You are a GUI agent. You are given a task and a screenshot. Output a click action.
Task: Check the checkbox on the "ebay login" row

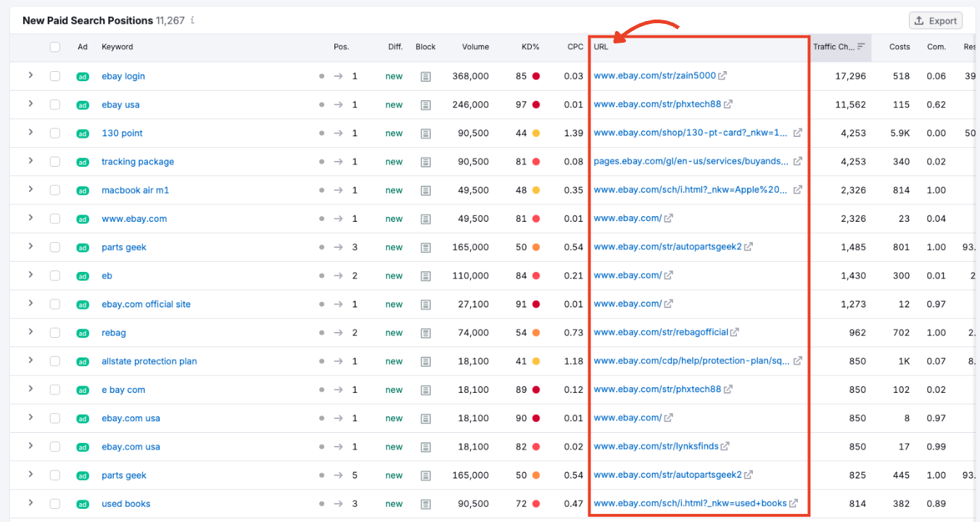55,75
